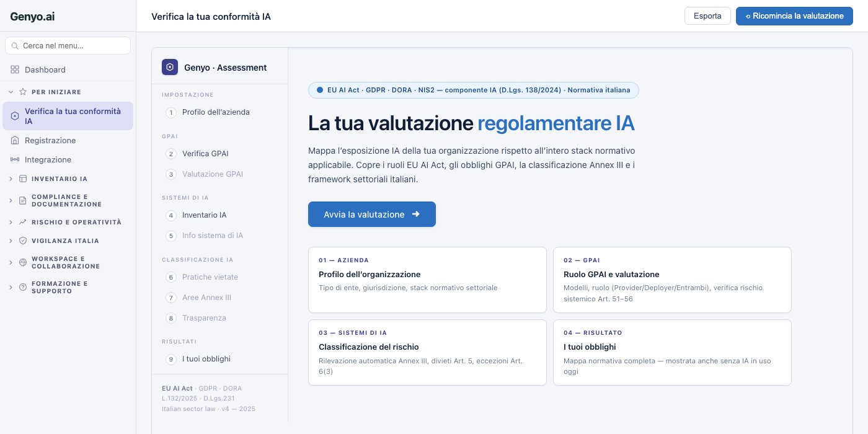Open the Profilo dell'organizzazione card
Viewport: 868px width, 434px height.
427,280
